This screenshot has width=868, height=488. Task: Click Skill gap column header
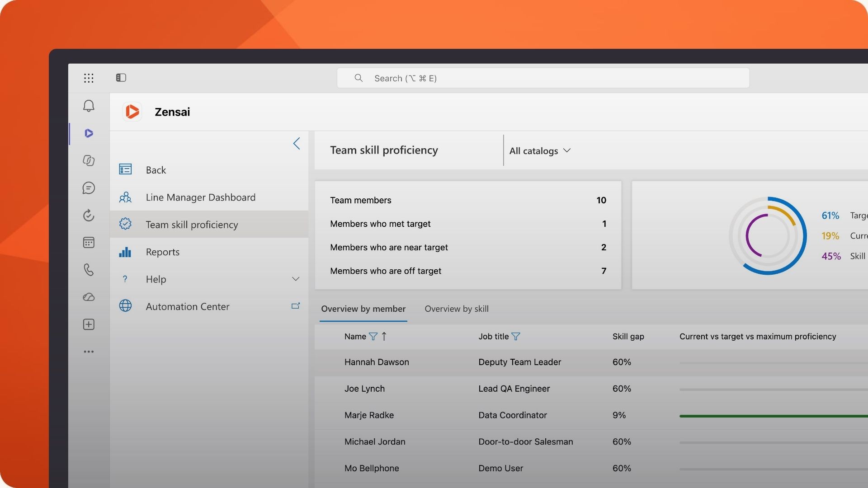(x=628, y=336)
